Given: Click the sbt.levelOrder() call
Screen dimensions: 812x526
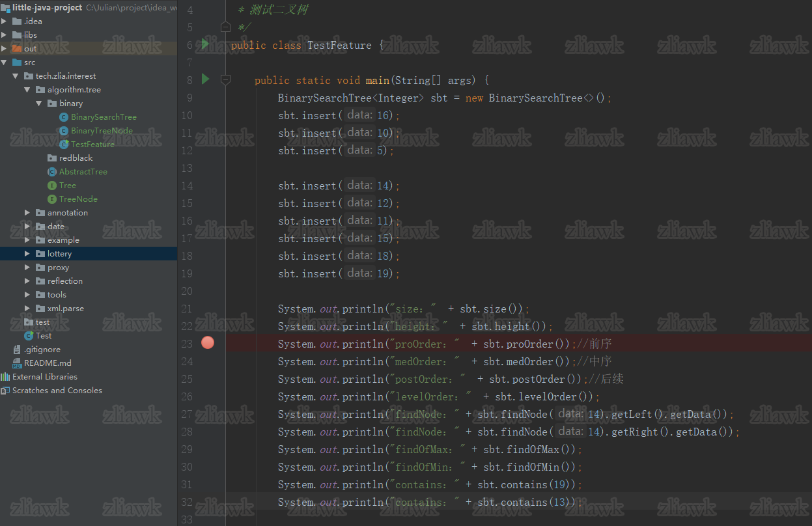Looking at the screenshot, I should [x=544, y=396].
